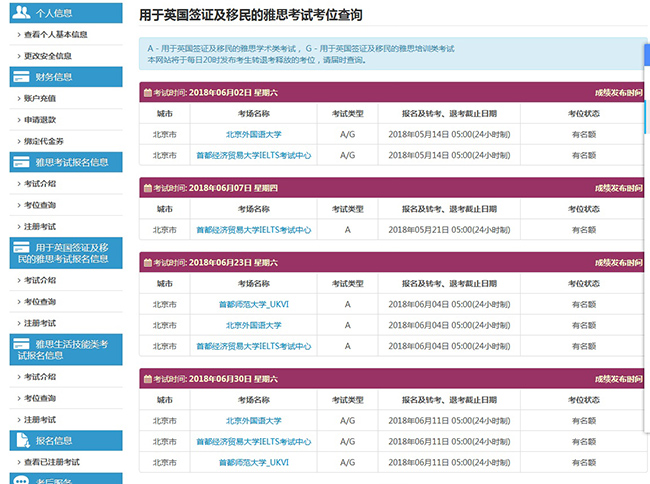
Task: Select 更改安全信息 sidebar item
Action: tap(53, 56)
